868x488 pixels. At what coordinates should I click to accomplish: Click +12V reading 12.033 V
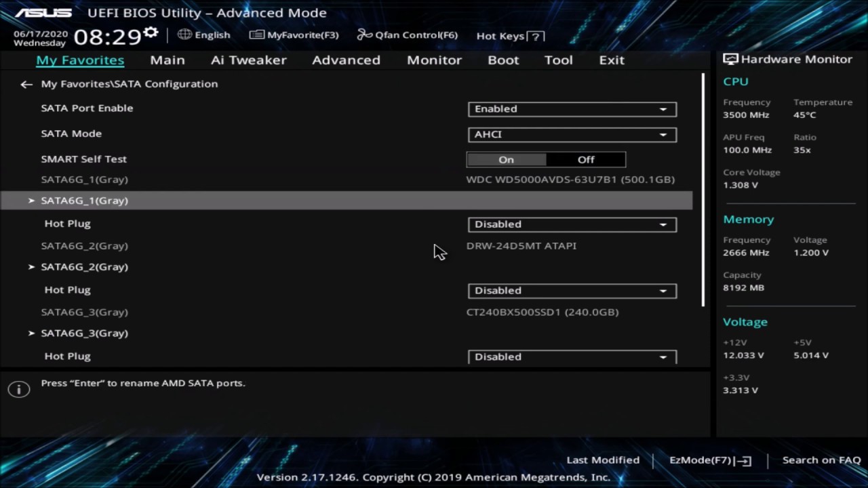coord(743,356)
